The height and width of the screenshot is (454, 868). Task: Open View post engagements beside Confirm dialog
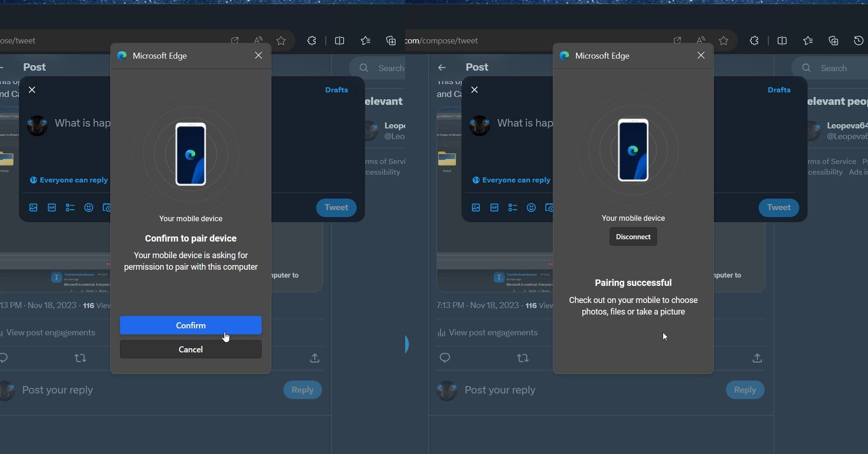(x=48, y=333)
